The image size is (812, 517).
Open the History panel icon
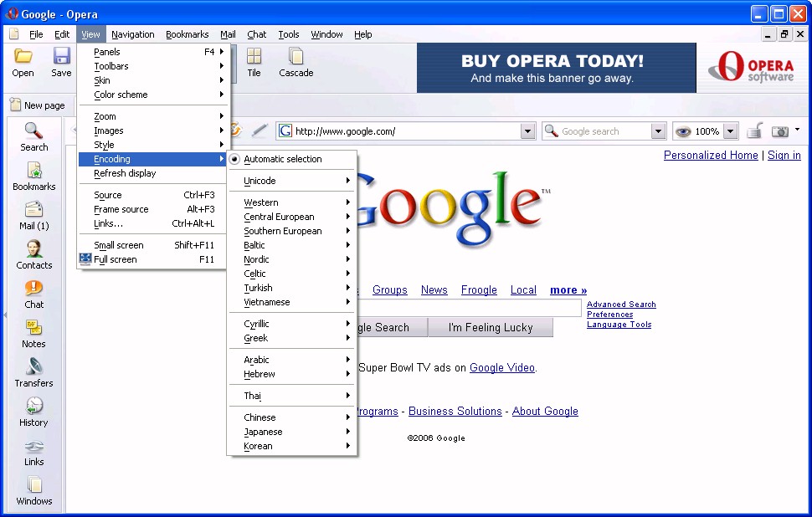(x=33, y=406)
